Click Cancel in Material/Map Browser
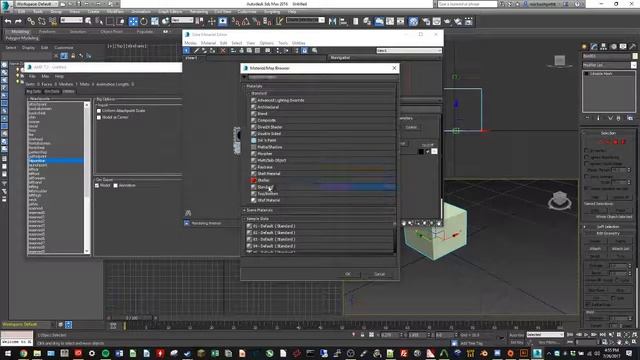Image resolution: width=640 pixels, height=360 pixels. pyautogui.click(x=380, y=274)
